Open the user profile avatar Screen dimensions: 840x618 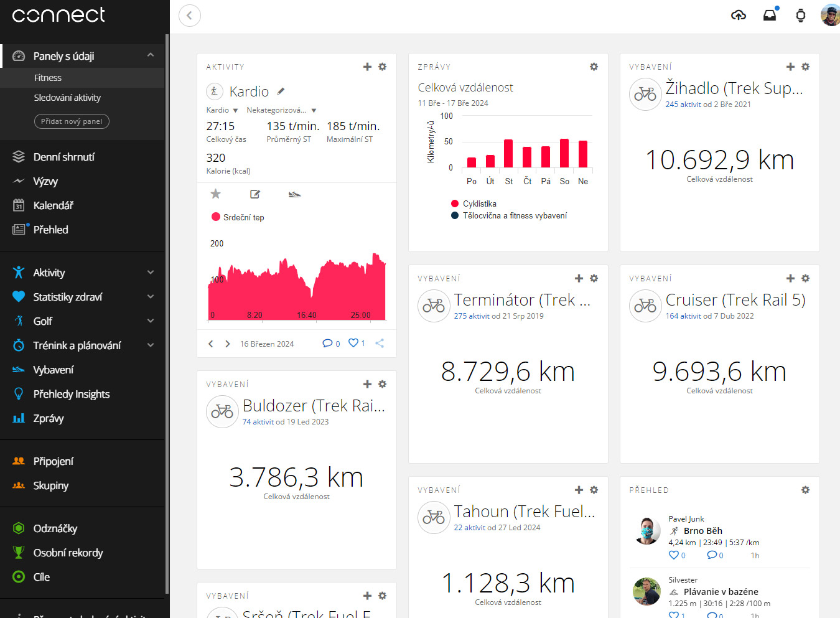click(830, 15)
